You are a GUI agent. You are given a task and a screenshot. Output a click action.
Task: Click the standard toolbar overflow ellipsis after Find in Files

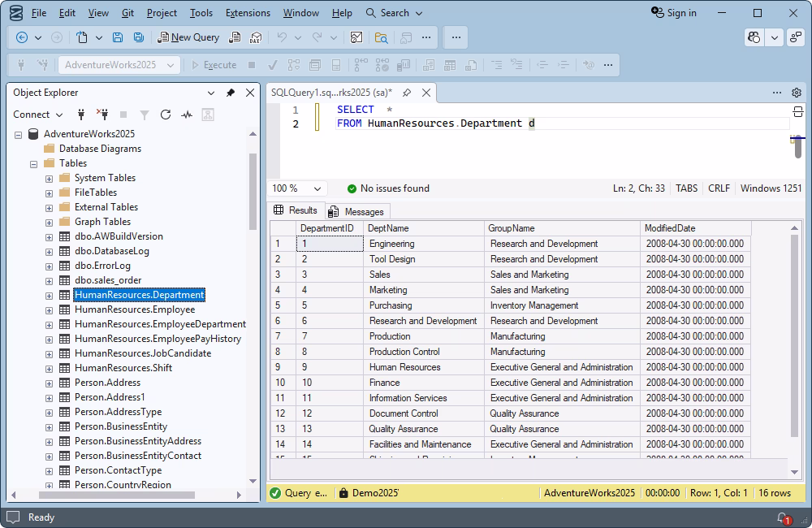tap(426, 37)
